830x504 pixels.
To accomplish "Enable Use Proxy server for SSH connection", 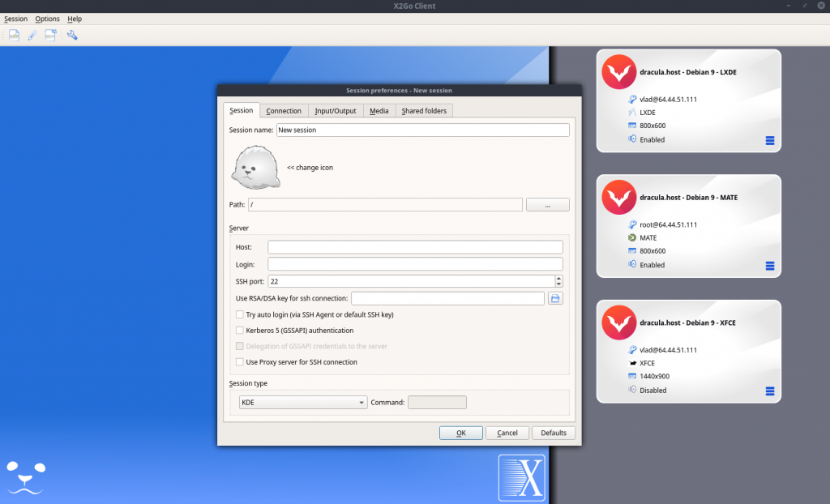I will (x=240, y=362).
